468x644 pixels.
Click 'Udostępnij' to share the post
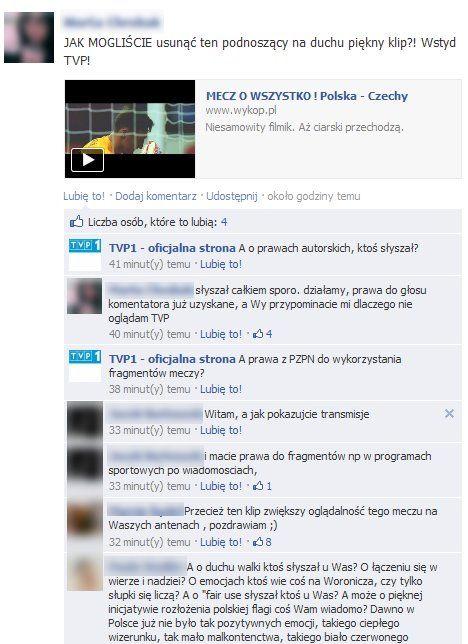tap(232, 196)
